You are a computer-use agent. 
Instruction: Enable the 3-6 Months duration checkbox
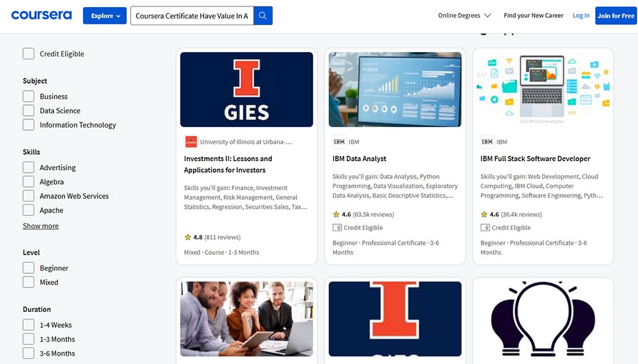click(28, 354)
